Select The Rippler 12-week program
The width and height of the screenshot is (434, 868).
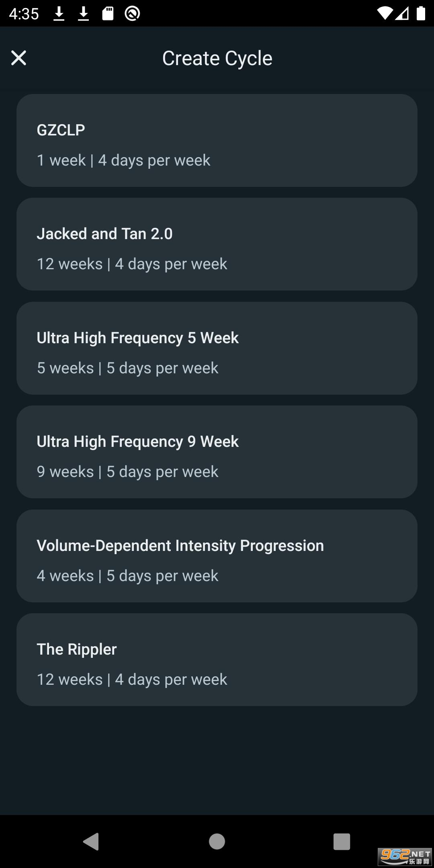coord(217,660)
